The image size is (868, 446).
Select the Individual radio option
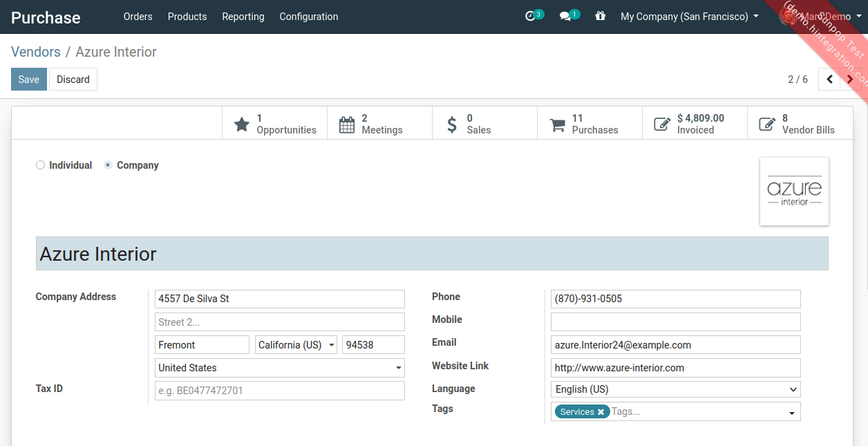tap(40, 165)
